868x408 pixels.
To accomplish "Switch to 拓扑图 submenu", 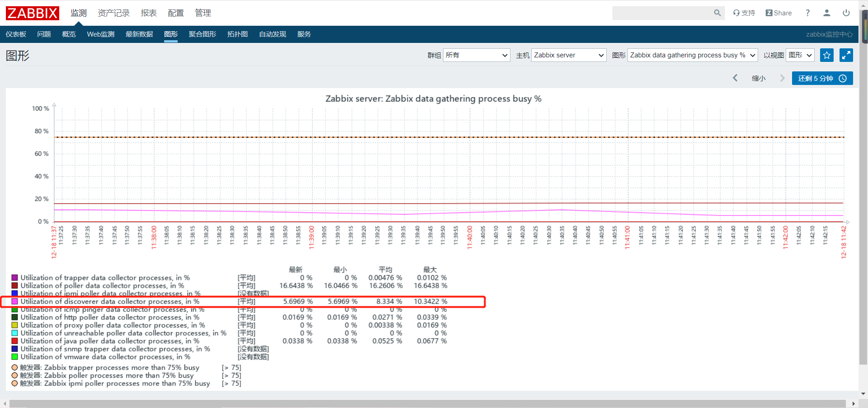I will [x=237, y=34].
